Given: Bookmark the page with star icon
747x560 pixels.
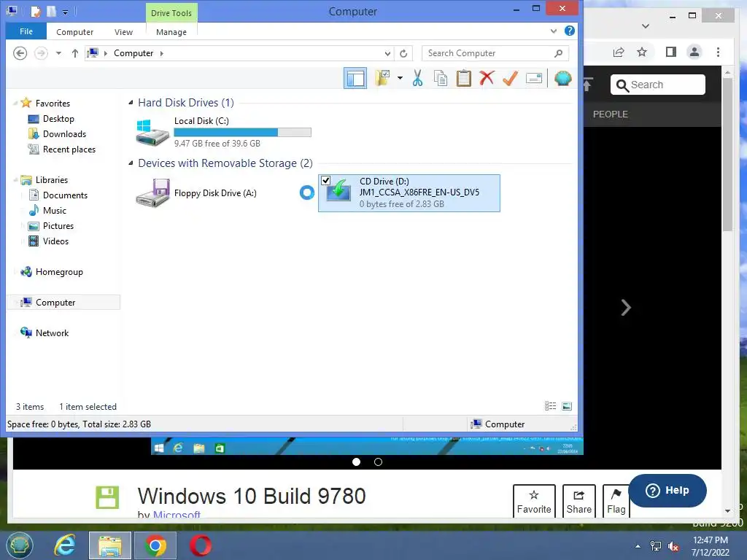Looking at the screenshot, I should [642, 52].
